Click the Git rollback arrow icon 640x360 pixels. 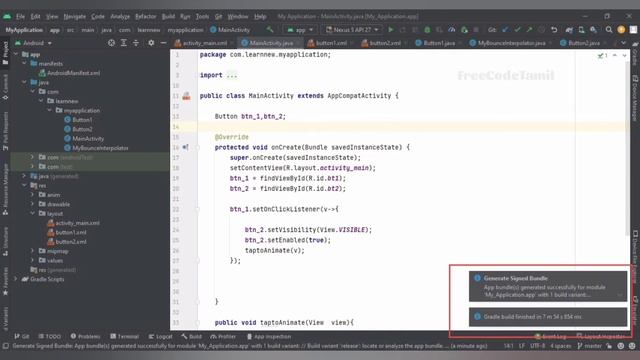554,30
